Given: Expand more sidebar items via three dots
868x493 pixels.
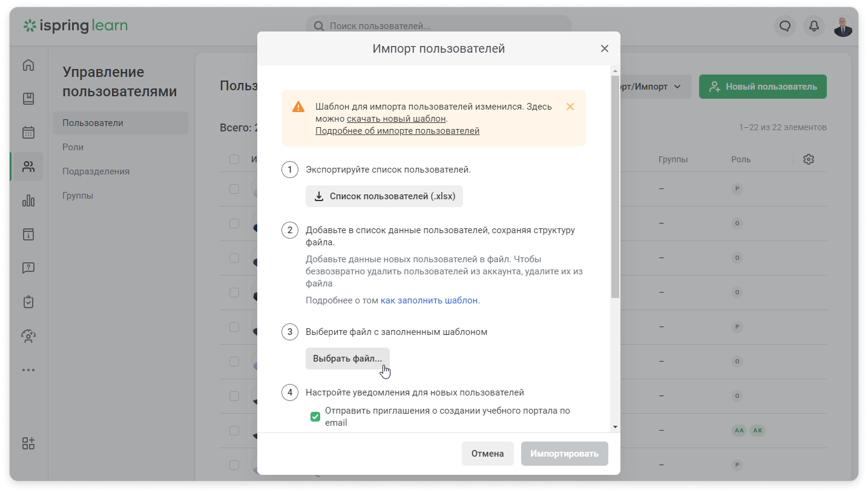Looking at the screenshot, I should pos(28,370).
